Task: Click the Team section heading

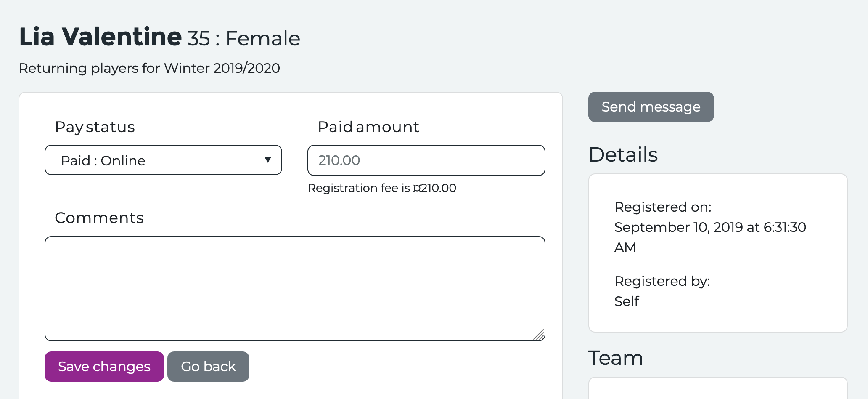Action: pos(615,358)
